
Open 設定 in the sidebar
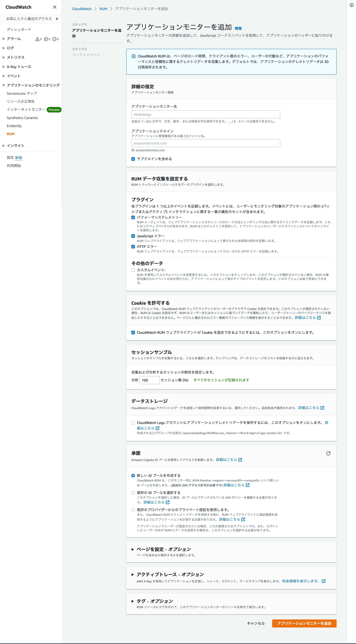10,157
